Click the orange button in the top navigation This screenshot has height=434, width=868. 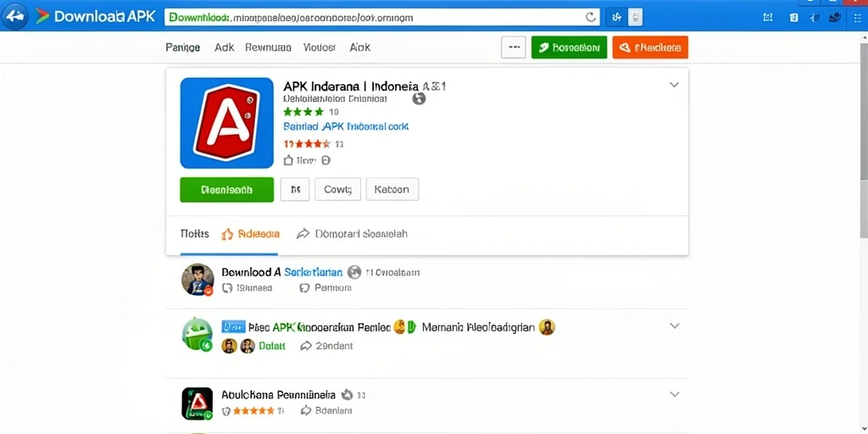point(650,47)
